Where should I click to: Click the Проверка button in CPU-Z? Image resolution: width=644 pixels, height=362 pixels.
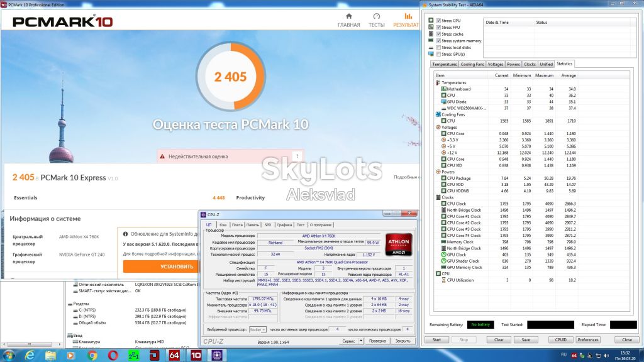coord(377,341)
